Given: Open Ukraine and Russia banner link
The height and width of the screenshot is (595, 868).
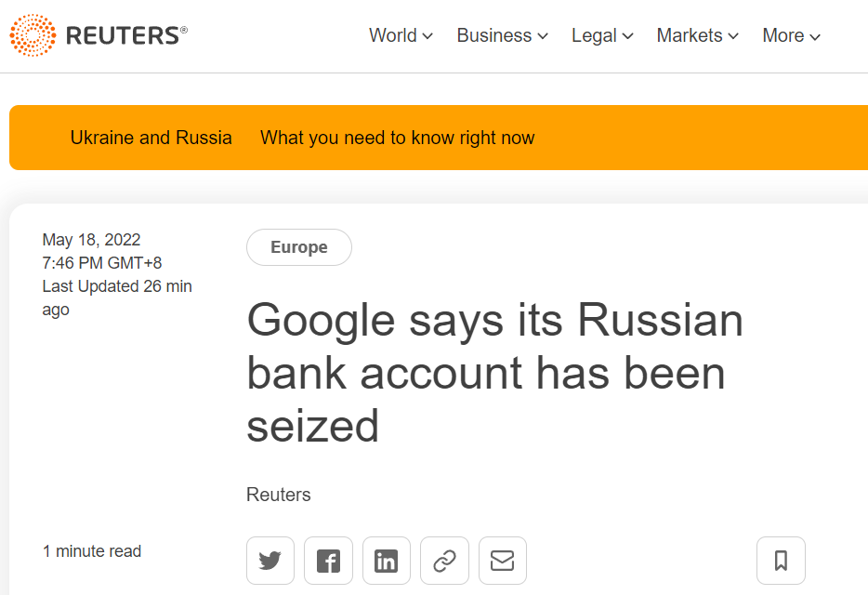Looking at the screenshot, I should [x=151, y=138].
